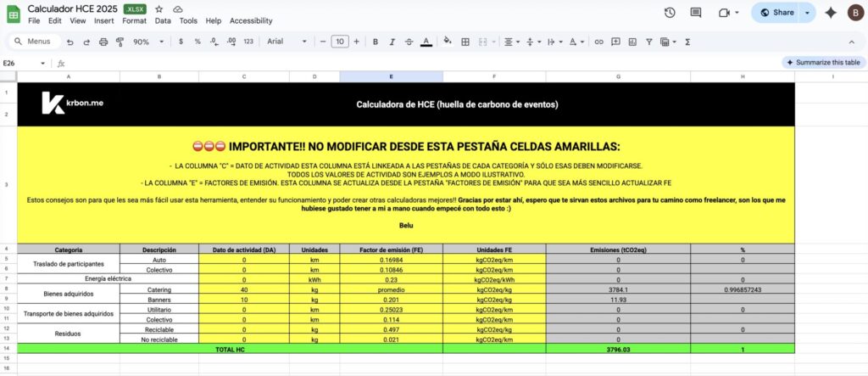The width and height of the screenshot is (868, 376).
Task: Open the text wrapping dropdown
Action: [x=554, y=42]
